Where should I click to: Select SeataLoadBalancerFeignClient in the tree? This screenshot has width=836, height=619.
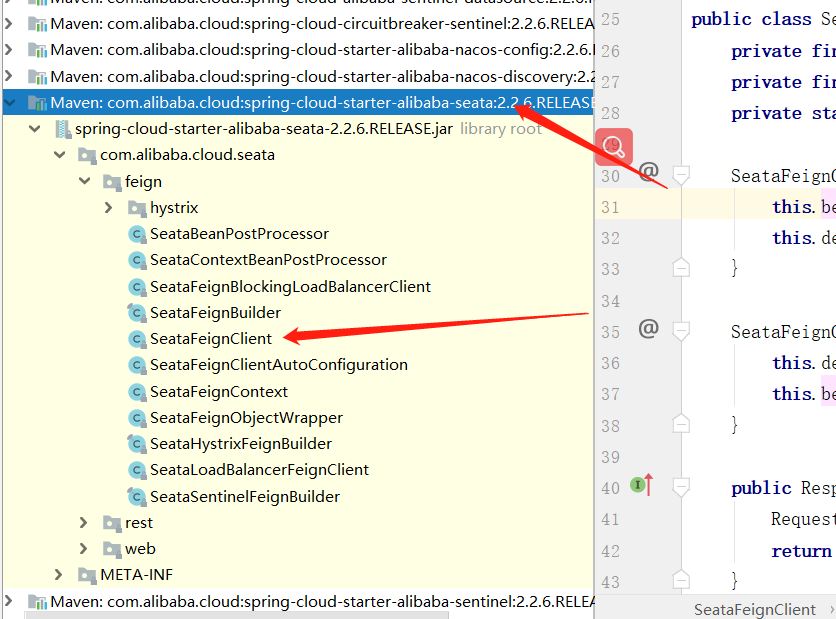click(259, 470)
